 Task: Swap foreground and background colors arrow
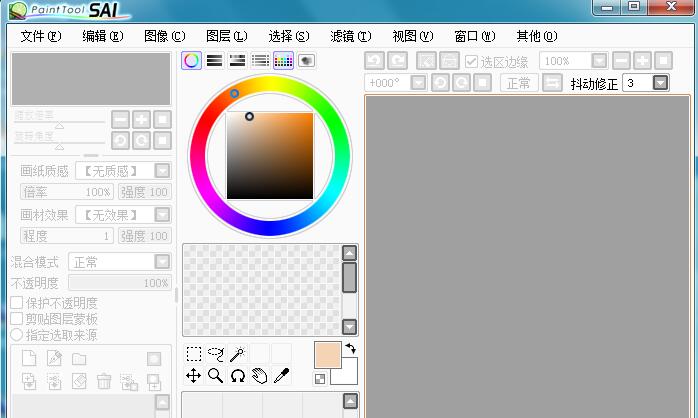pyautogui.click(x=350, y=348)
